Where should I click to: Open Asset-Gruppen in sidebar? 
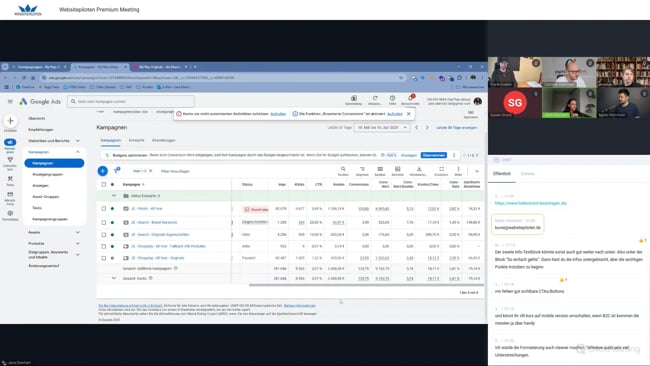point(46,197)
